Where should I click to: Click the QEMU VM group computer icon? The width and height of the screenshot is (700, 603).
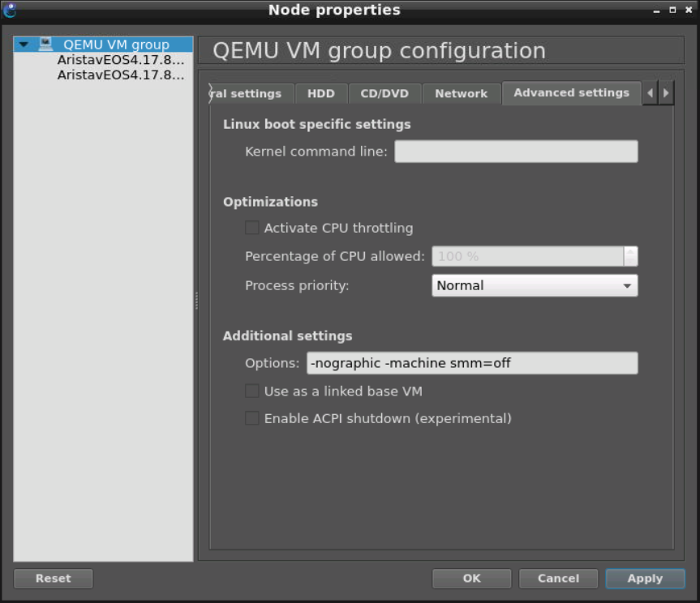[45, 45]
